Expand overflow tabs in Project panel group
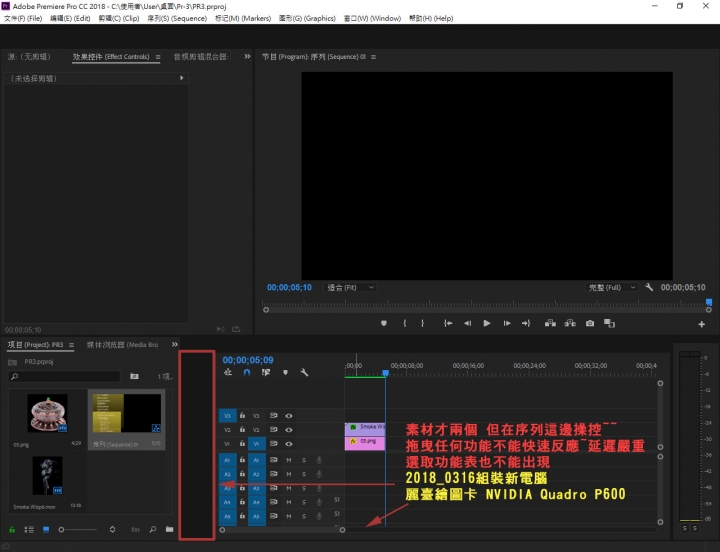The image size is (720, 552). [174, 344]
